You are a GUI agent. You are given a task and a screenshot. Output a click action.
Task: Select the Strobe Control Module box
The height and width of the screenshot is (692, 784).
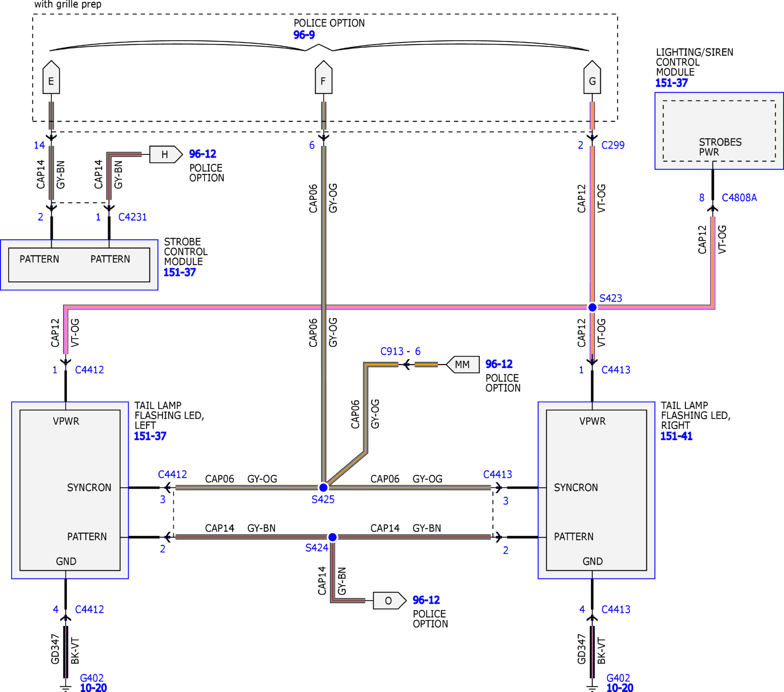point(79,265)
